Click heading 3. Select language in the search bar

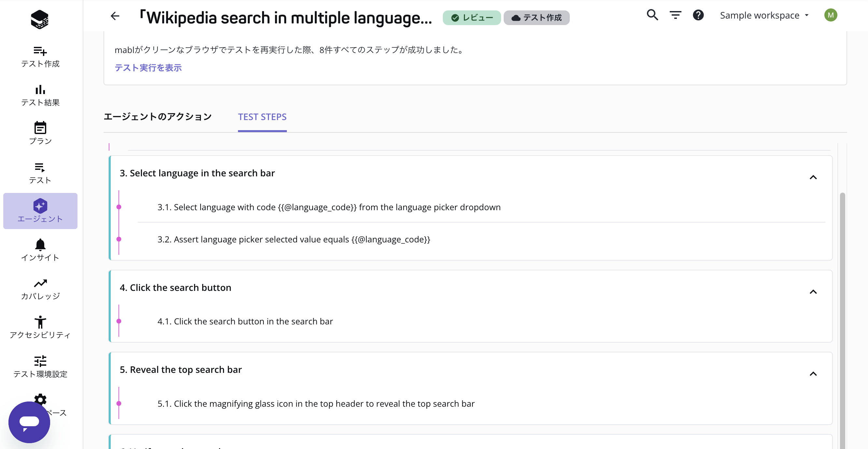click(197, 173)
